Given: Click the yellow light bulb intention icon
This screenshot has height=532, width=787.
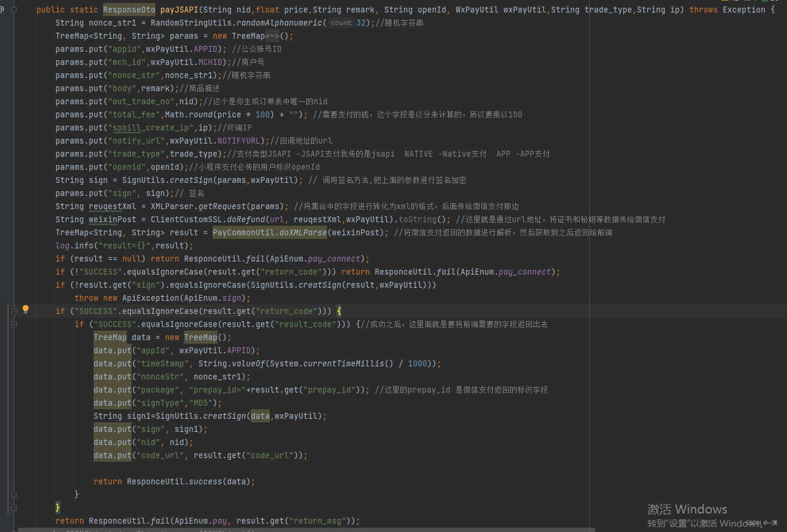Looking at the screenshot, I should point(26,309).
